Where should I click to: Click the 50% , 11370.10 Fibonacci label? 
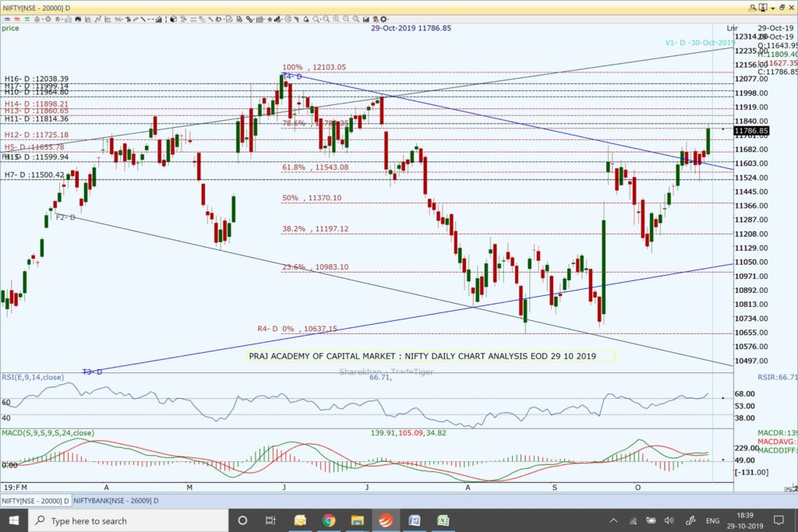coord(312,199)
